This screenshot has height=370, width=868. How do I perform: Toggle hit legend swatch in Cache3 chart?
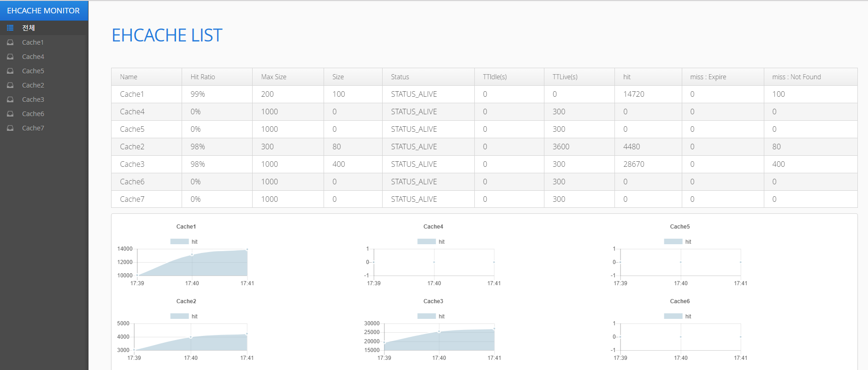[x=426, y=316]
